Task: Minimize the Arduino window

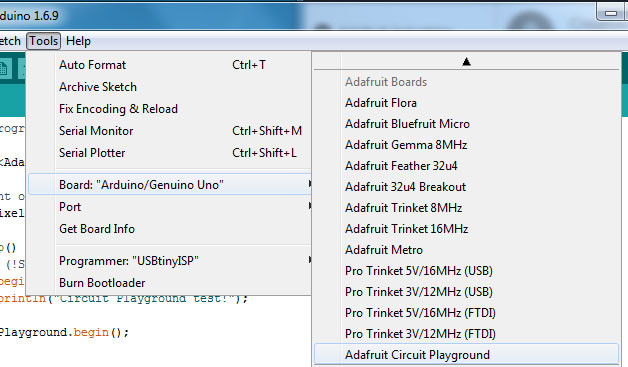Action: coord(610,13)
